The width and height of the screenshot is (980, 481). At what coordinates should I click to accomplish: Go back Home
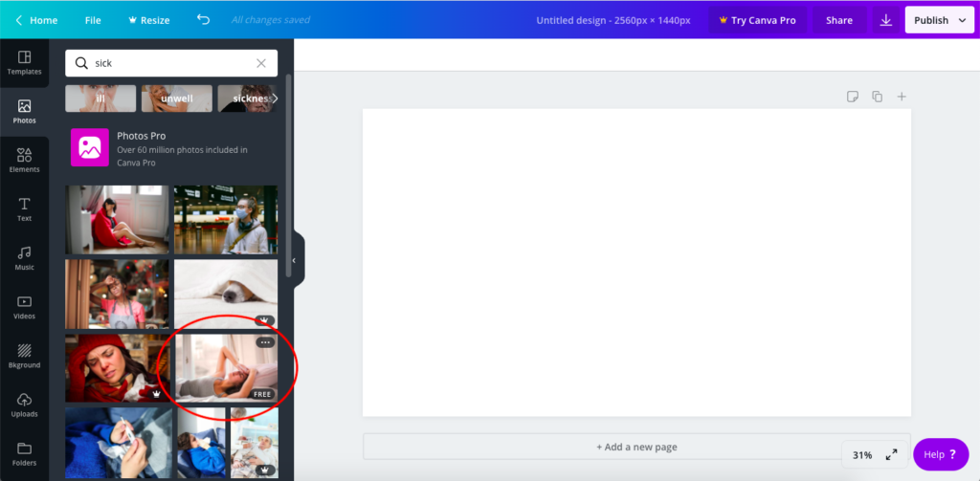pos(35,20)
